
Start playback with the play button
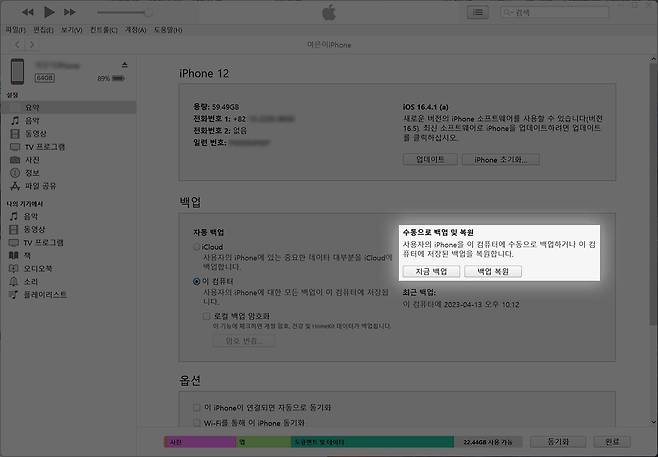coord(49,12)
